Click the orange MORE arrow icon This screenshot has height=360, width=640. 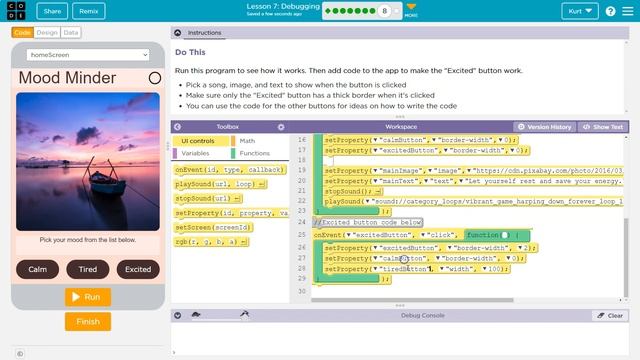(411, 7)
